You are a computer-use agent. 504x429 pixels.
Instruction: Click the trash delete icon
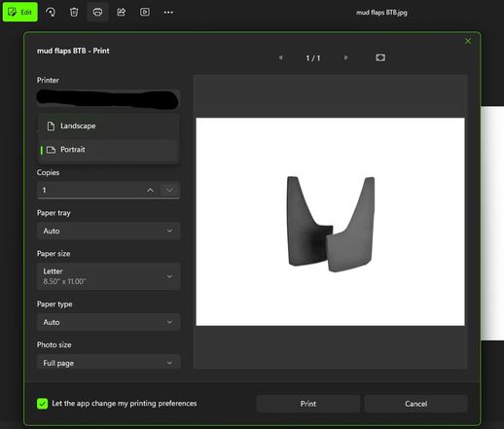(74, 12)
